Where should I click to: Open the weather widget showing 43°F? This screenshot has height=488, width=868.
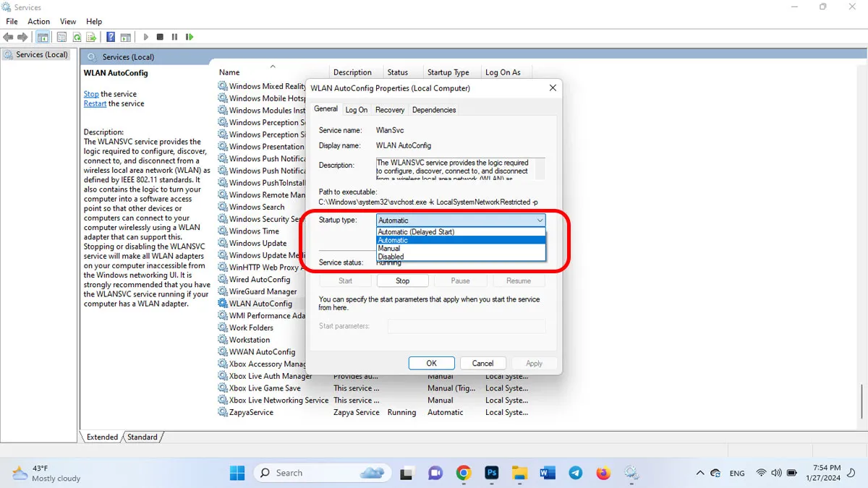coord(46,474)
